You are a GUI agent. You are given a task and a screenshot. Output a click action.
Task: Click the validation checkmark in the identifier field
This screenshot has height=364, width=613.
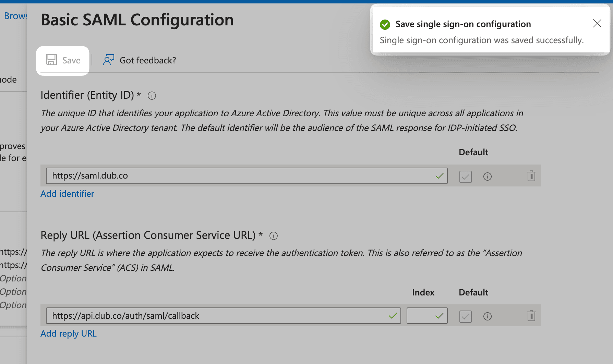pos(439,176)
